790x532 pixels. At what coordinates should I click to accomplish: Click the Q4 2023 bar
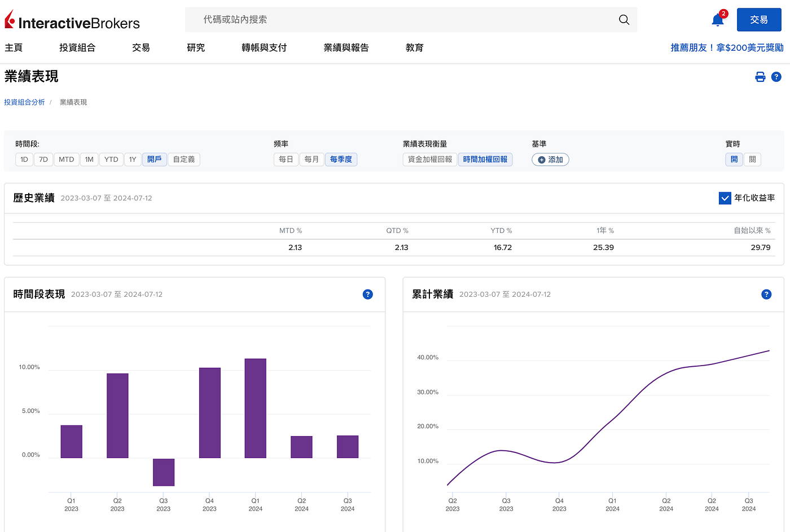click(x=210, y=412)
